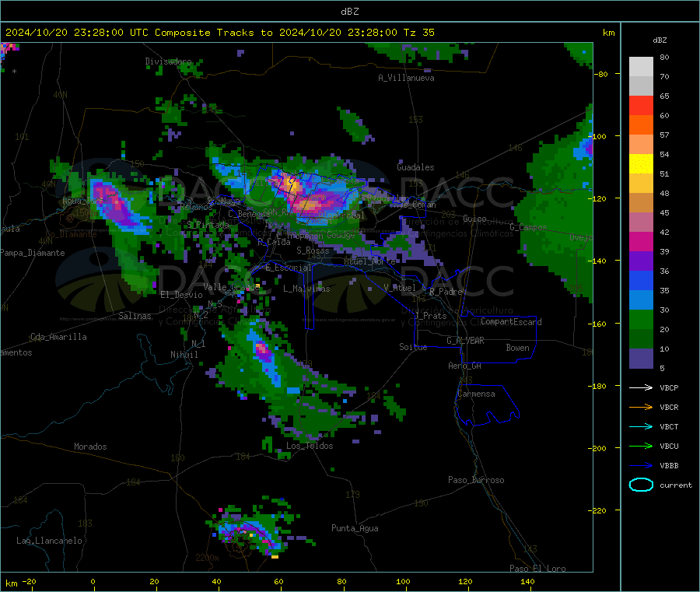700x592 pixels.
Task: Click the 'Tz 35' header text
Action: 418,33
